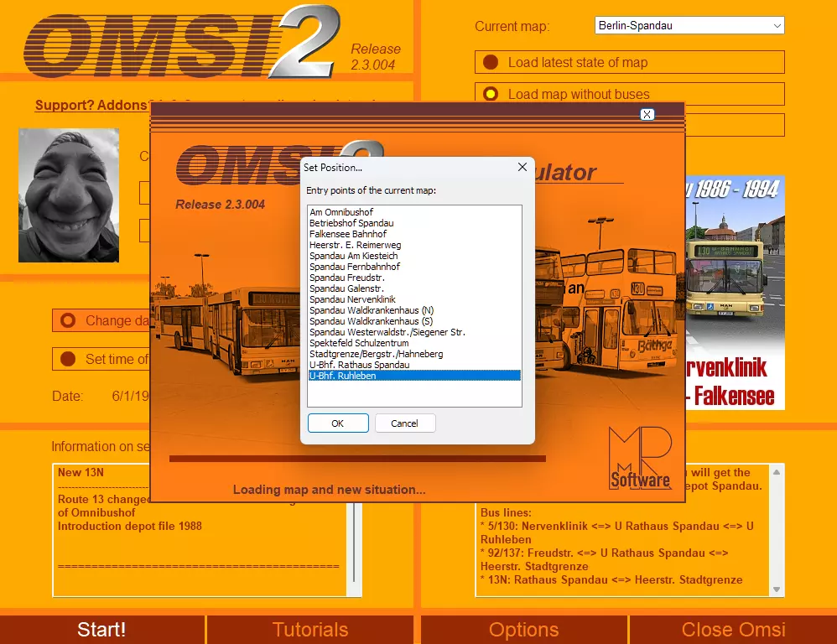Confirm position with OK button
The image size is (837, 644).
338,423
